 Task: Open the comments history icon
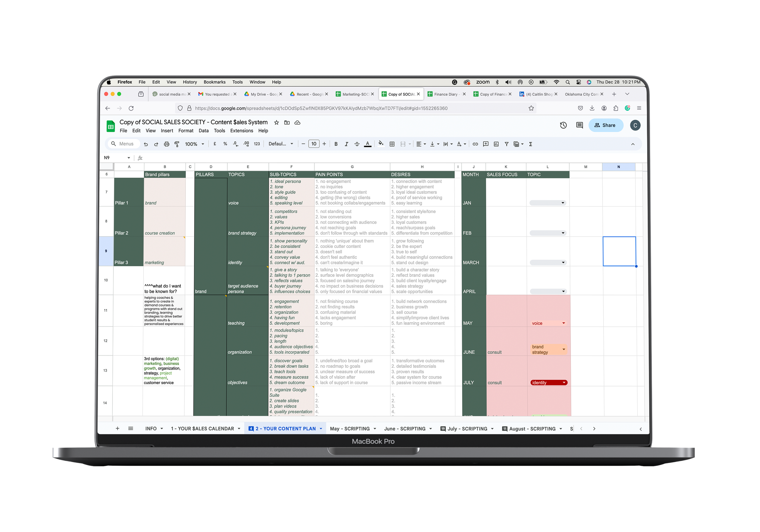pyautogui.click(x=579, y=125)
